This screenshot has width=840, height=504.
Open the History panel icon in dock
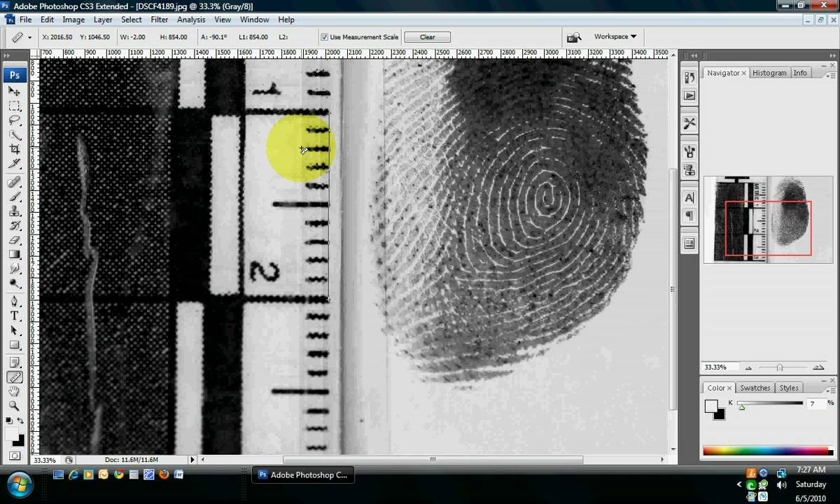pos(689,78)
